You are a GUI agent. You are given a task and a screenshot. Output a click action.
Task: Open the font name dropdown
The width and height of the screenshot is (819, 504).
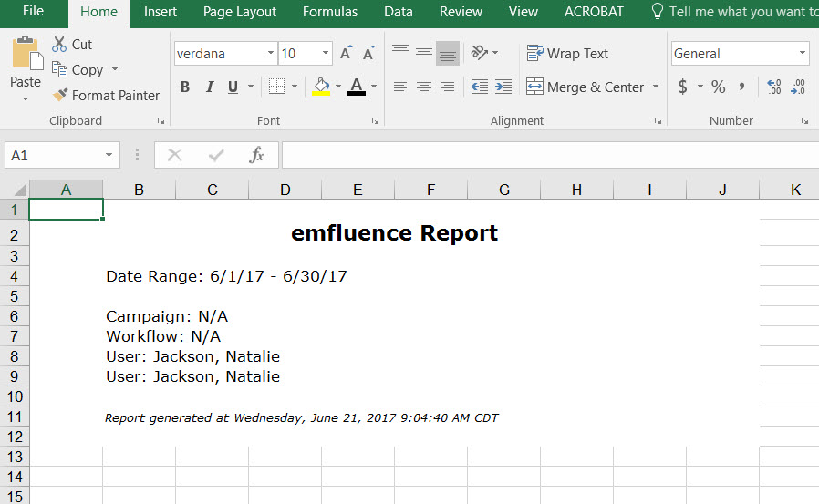point(271,53)
